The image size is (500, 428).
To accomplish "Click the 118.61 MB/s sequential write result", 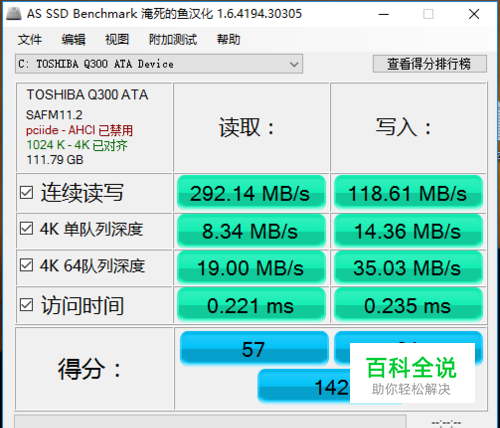I will [408, 193].
